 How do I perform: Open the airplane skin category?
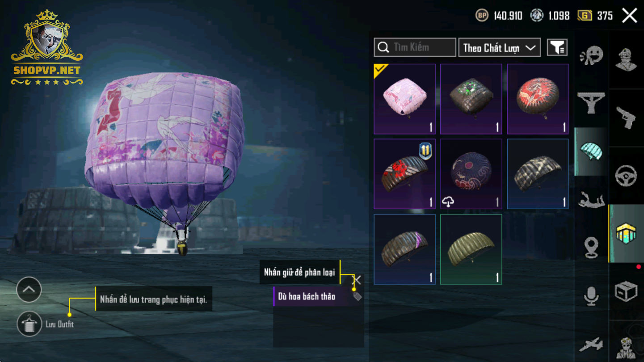(x=591, y=345)
